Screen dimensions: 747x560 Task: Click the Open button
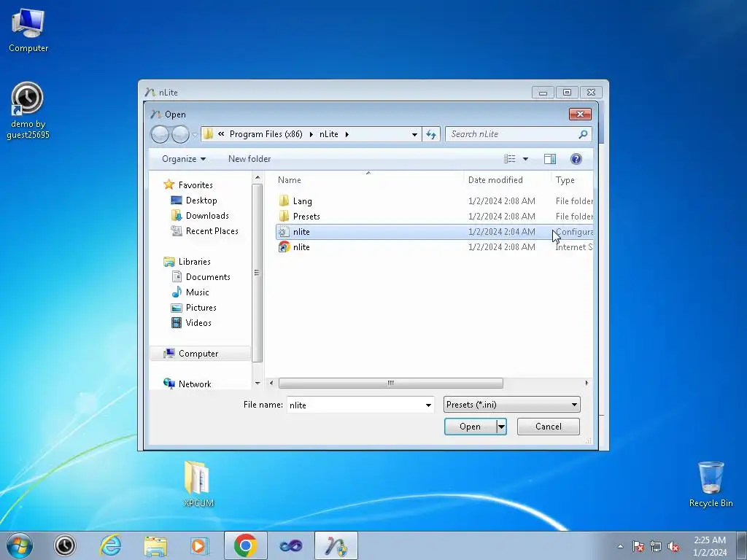471,427
